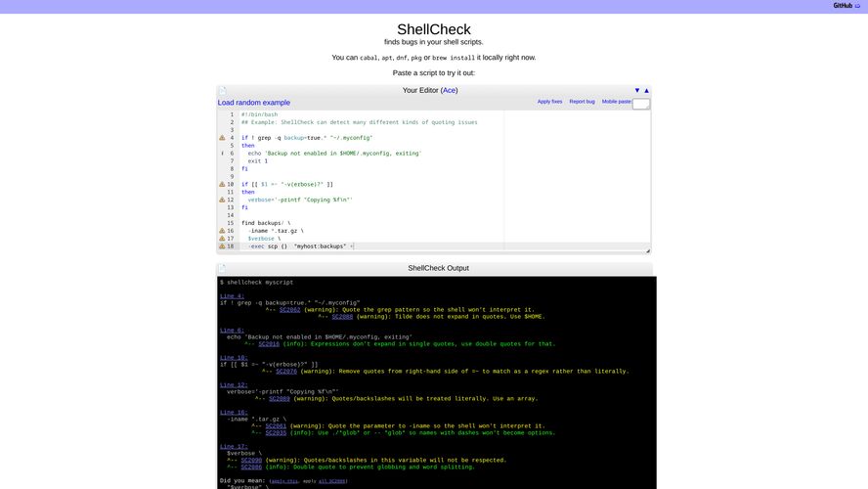Open SC2089 quotes/backslashes warning link
The width and height of the screenshot is (868, 489).
click(279, 399)
